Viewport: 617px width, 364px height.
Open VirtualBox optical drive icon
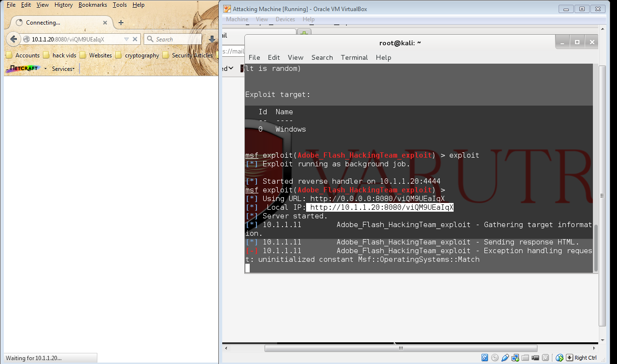[495, 358]
